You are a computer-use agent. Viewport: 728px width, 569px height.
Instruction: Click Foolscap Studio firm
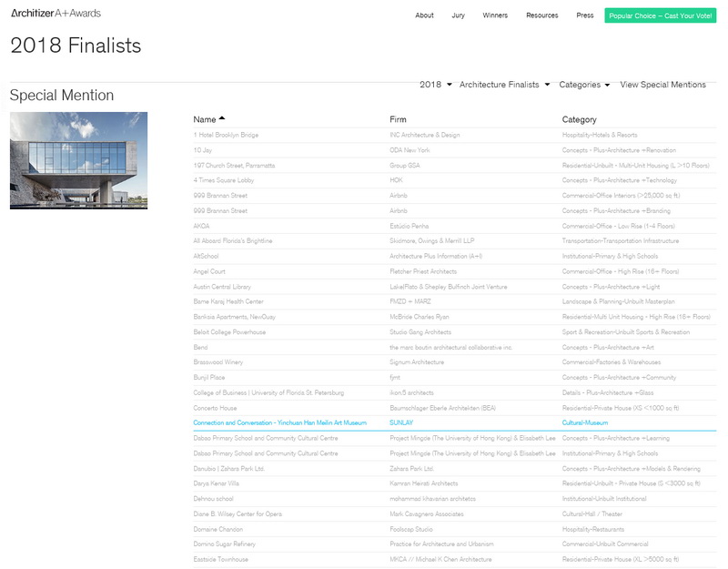click(x=411, y=529)
